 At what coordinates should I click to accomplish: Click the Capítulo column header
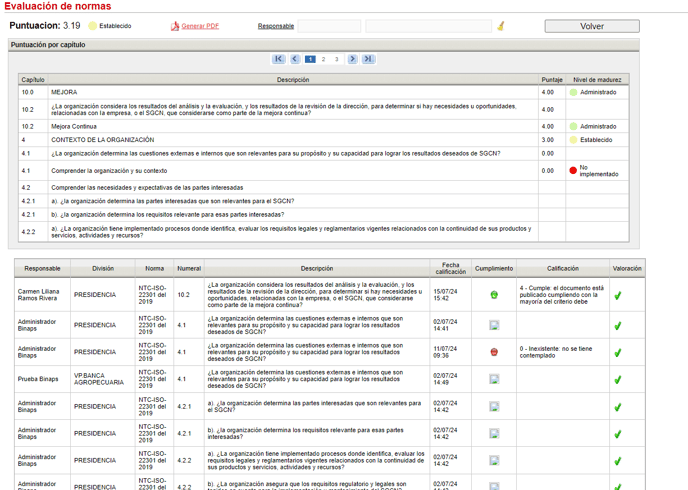tap(33, 79)
